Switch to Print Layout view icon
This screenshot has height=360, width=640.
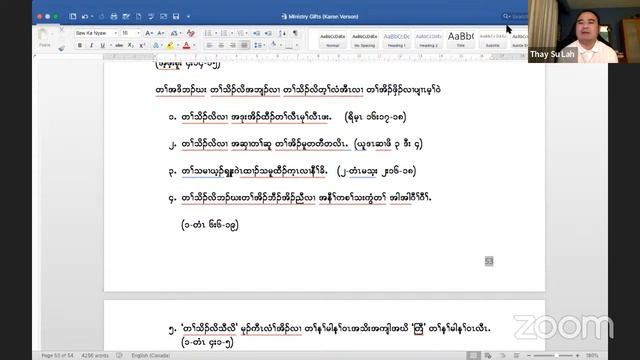pyautogui.click(x=473, y=356)
